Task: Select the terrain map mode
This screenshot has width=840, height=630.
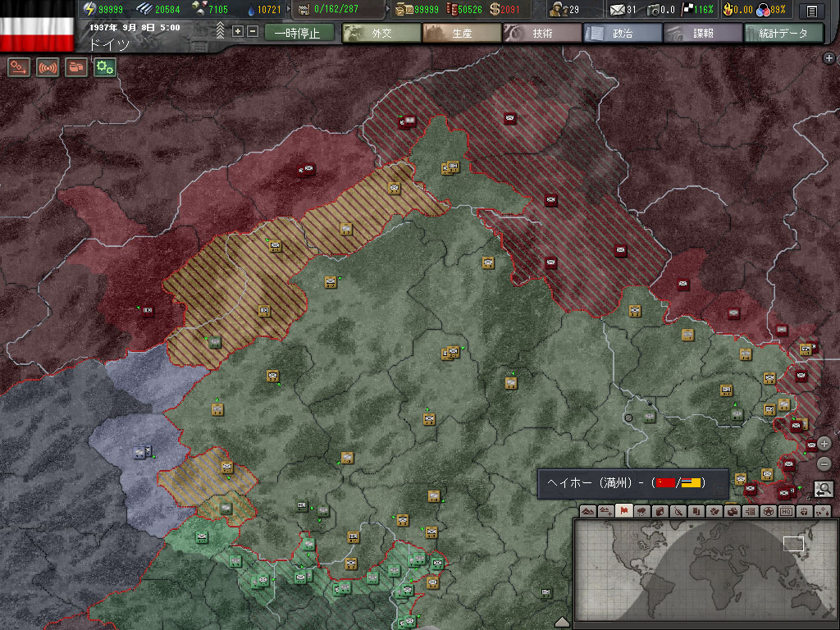Action: (587, 512)
